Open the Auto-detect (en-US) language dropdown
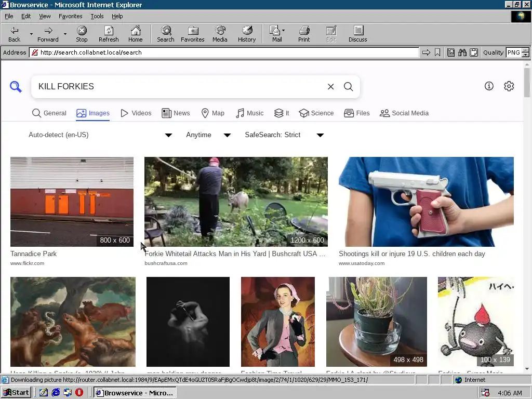The image size is (532, 399). tap(100, 135)
